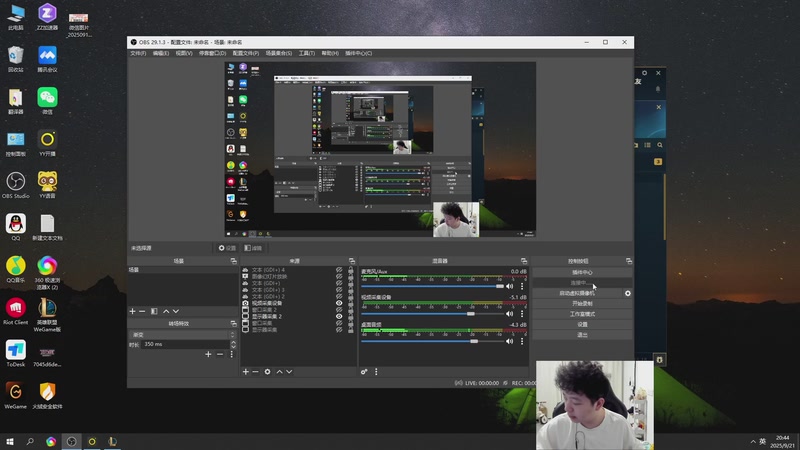The height and width of the screenshot is (450, 800).
Task: Enable 工作室模式 button
Action: (x=582, y=314)
